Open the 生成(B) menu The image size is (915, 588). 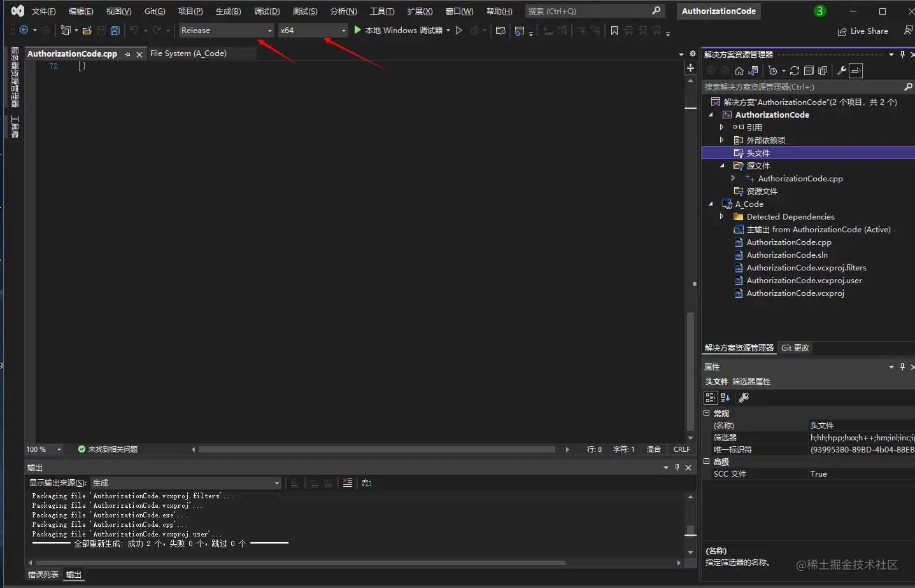coord(228,11)
